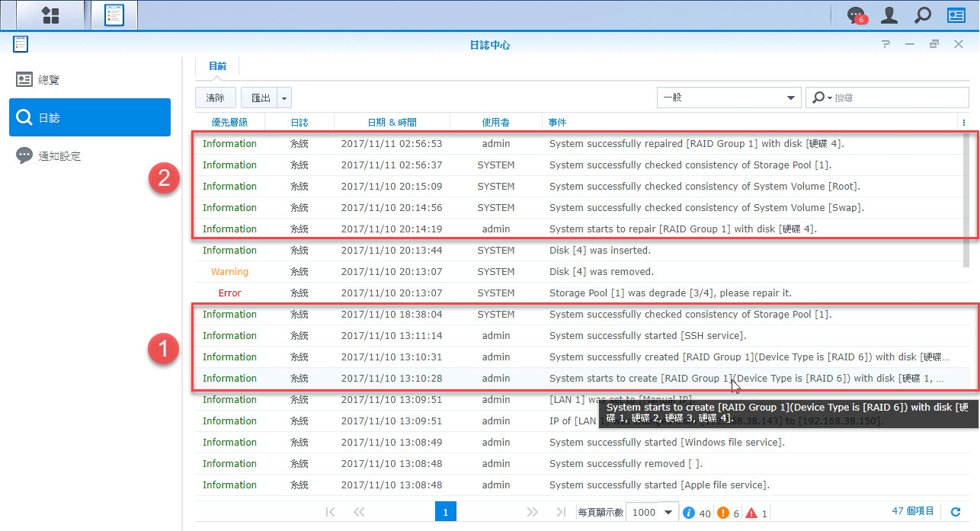Open the DSM main menu icon
The width and height of the screenshot is (980, 531).
pos(50,15)
